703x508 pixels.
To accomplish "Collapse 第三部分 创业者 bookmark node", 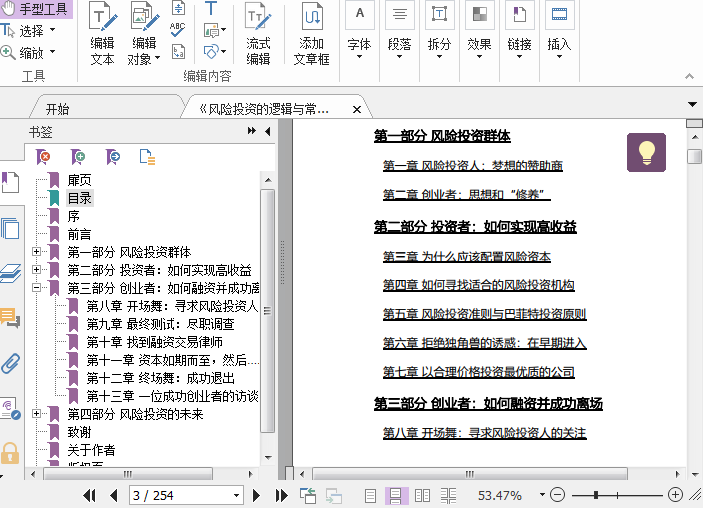I will [x=37, y=288].
